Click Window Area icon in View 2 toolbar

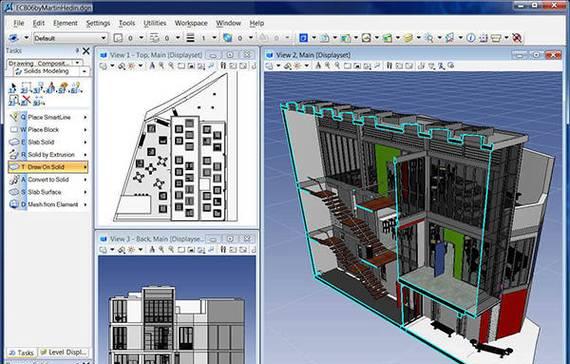(348, 66)
